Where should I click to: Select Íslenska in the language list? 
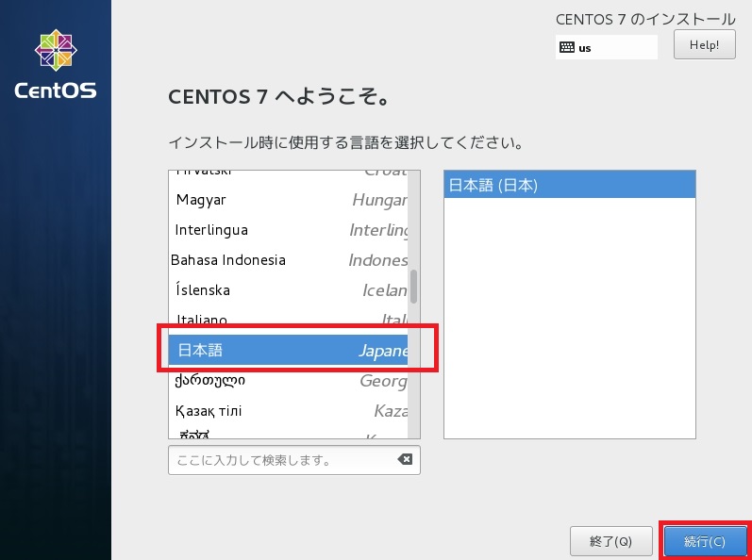288,290
